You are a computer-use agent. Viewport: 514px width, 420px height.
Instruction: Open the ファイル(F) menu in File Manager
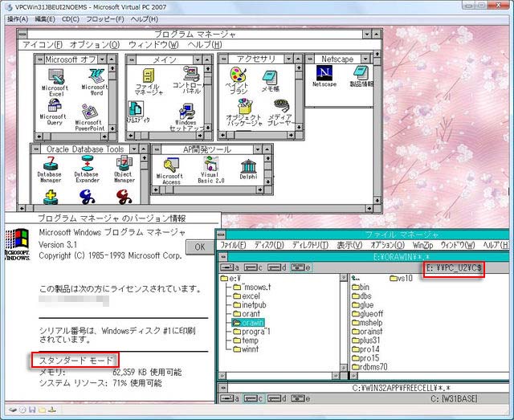[x=233, y=245]
